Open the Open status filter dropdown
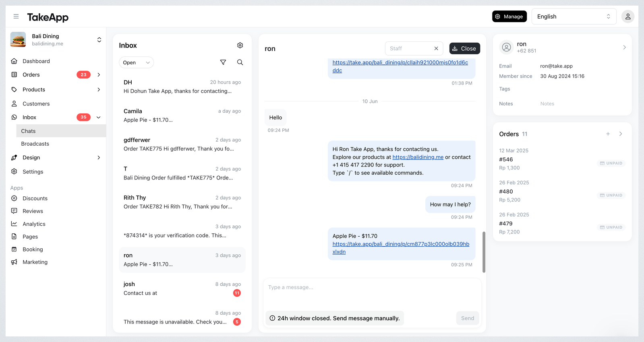This screenshot has height=342, width=644. click(136, 62)
